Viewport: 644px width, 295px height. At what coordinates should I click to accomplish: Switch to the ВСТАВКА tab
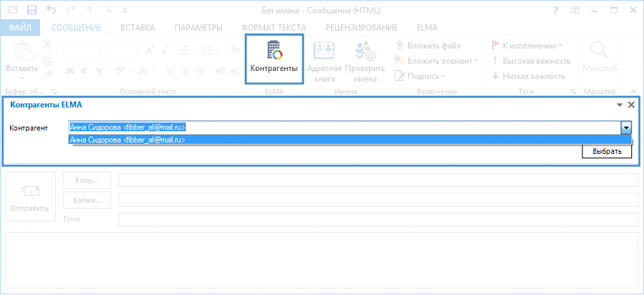coord(138,27)
